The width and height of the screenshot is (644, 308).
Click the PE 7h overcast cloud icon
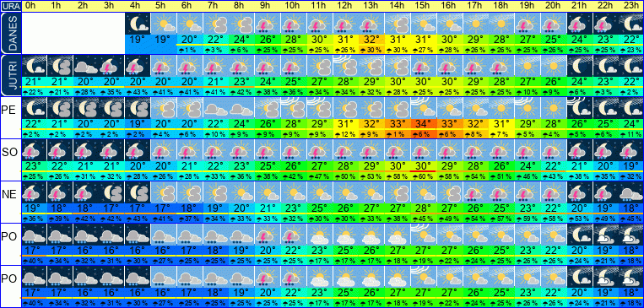click(215, 108)
